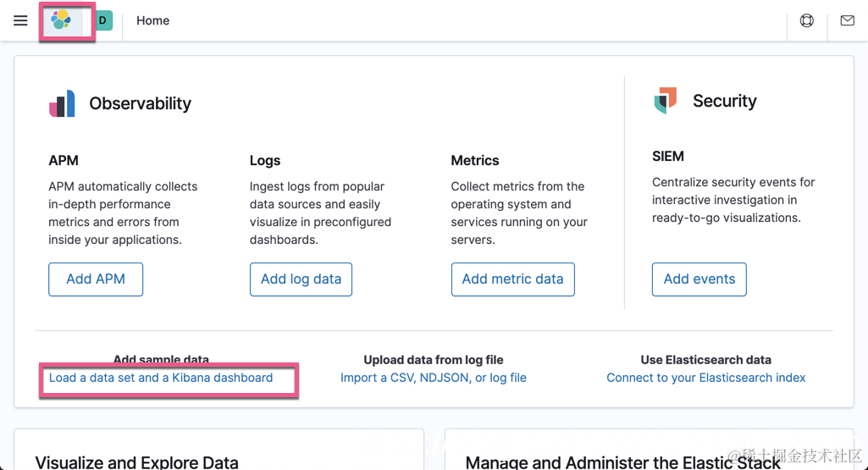Click the Elastic logo icon

pos(61,20)
